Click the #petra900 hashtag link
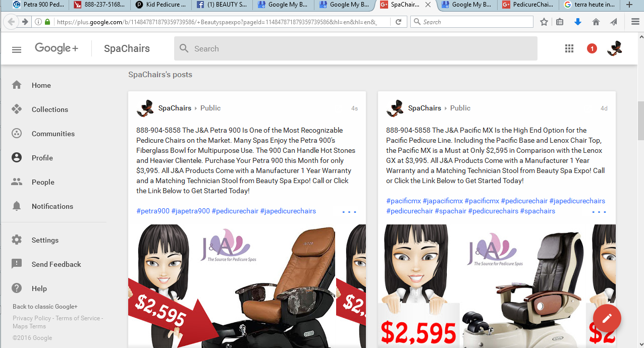 tap(153, 211)
